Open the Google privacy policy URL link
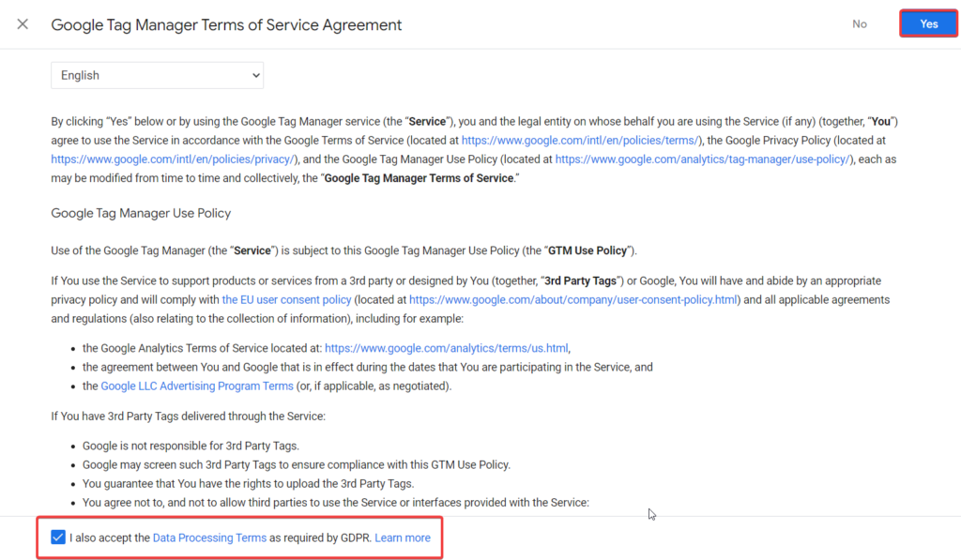961x560 pixels. tap(174, 159)
